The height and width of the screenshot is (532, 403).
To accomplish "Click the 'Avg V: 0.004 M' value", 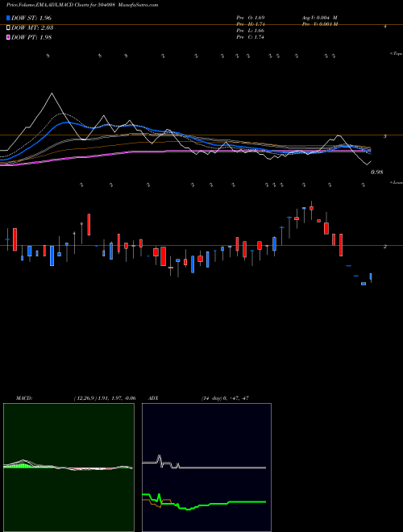I will 319,18.
